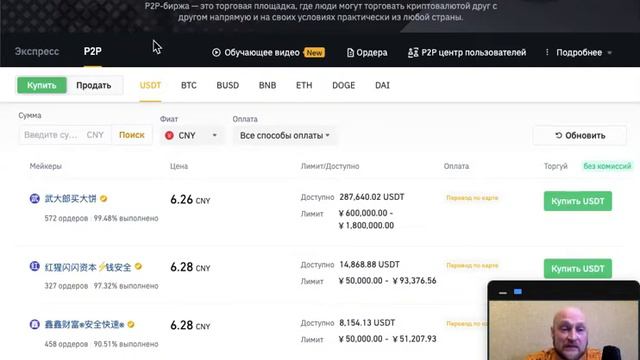Click the Ордера document icon
This screenshot has height=360, width=640.
pos(350,53)
